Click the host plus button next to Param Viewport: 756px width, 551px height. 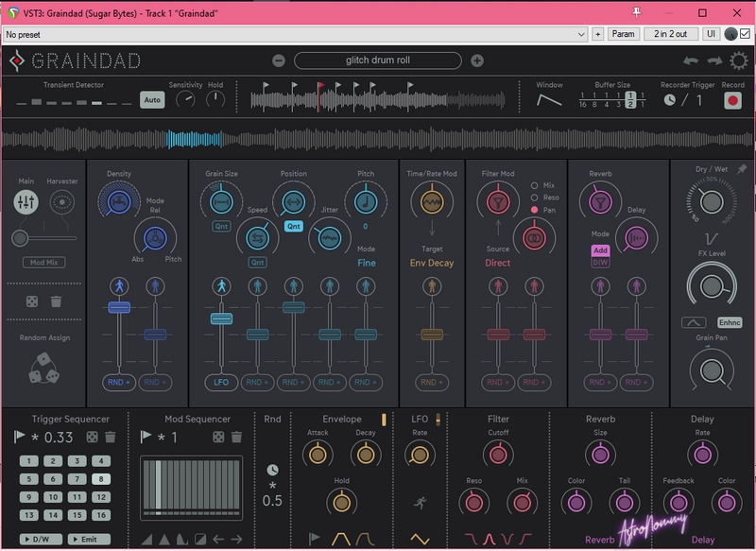point(597,34)
